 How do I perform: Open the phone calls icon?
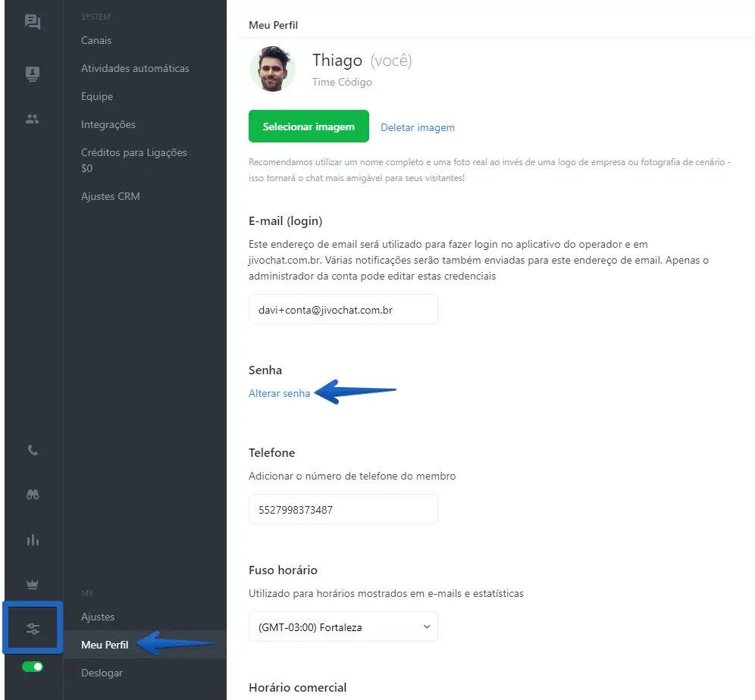coord(32,450)
